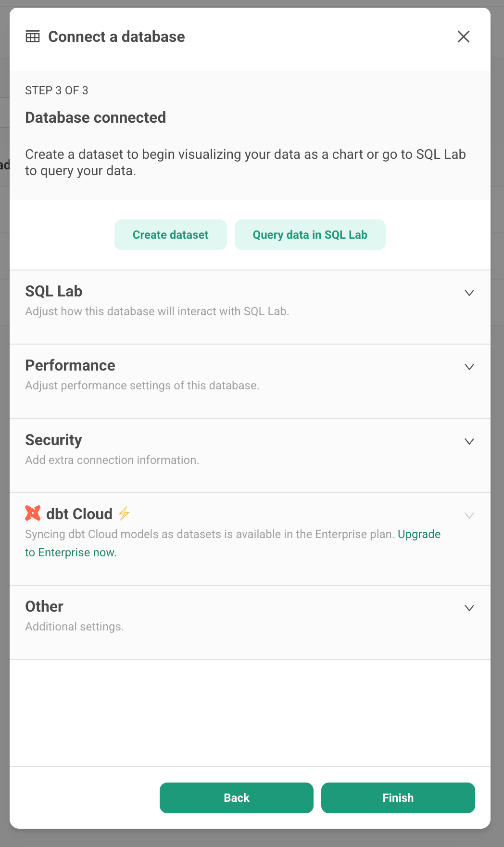Expand the SQL Lab section chevron

tap(469, 293)
